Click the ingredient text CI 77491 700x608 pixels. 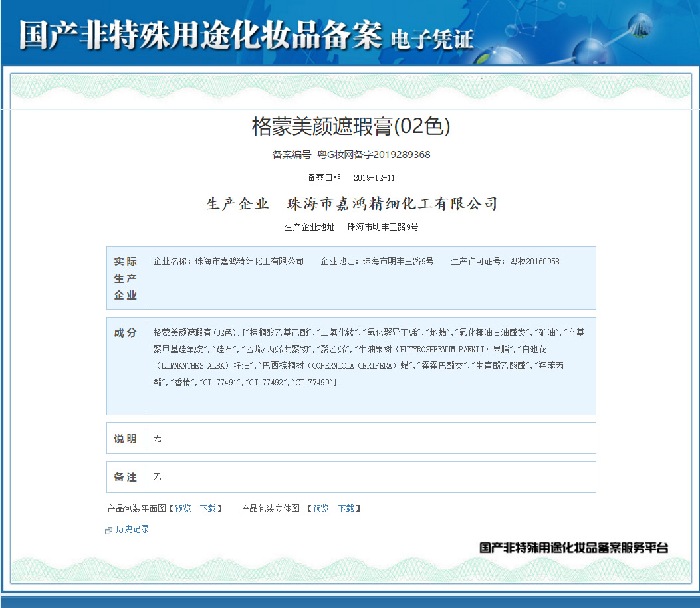[x=219, y=382]
